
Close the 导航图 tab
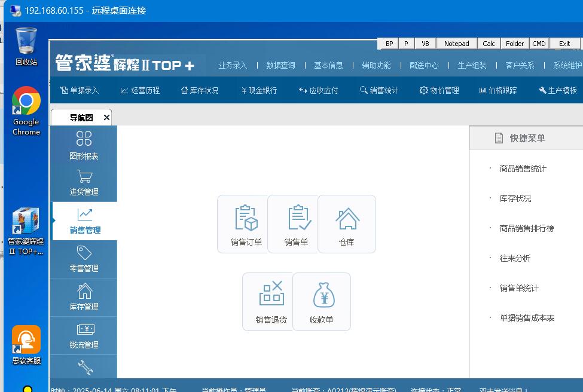point(106,117)
